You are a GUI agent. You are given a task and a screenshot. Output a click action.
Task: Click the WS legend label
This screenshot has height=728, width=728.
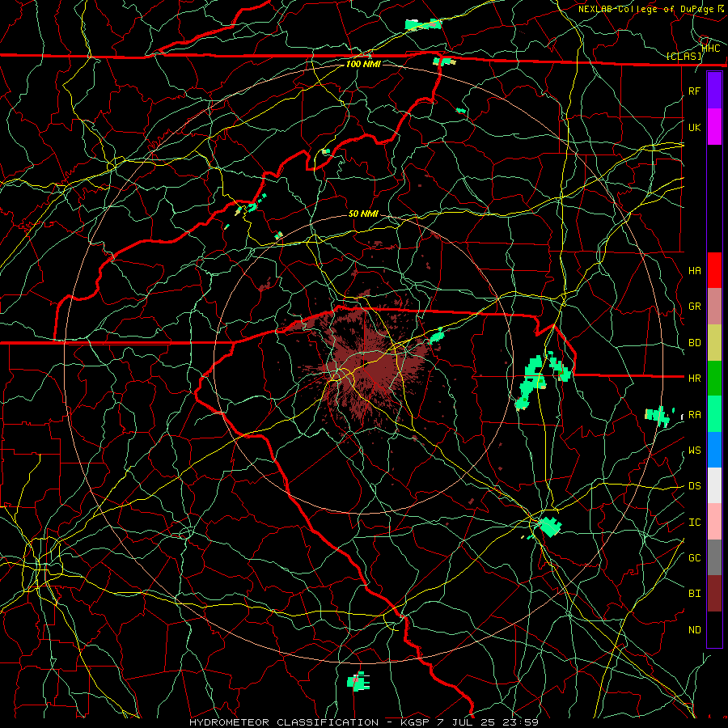(x=695, y=451)
